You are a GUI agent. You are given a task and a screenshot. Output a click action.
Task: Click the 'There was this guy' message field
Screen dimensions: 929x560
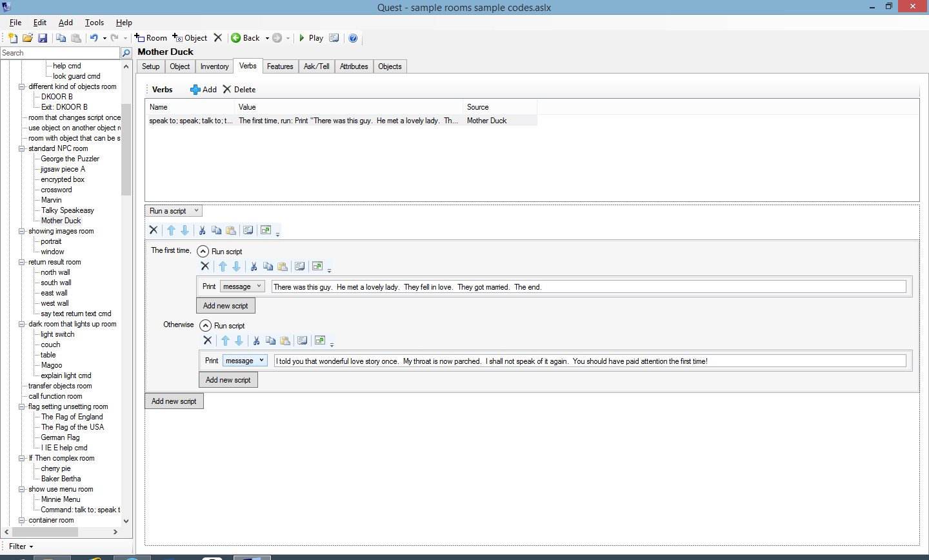[588, 287]
